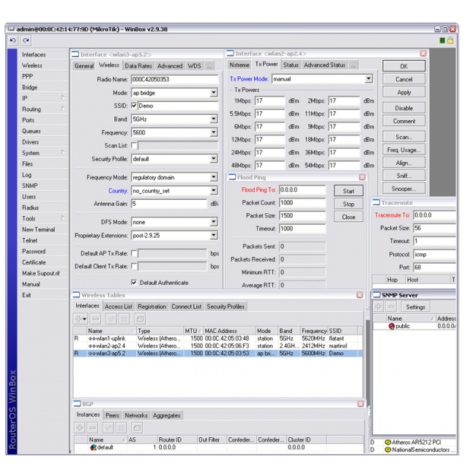Click the Traceroute To address field
The width and height of the screenshot is (476, 476).
[x=435, y=215]
